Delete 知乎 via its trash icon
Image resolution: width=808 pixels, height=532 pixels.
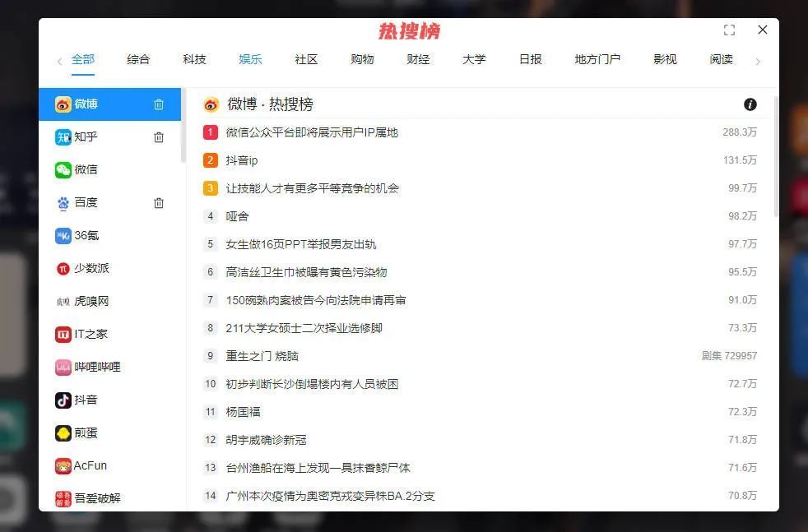tap(159, 136)
